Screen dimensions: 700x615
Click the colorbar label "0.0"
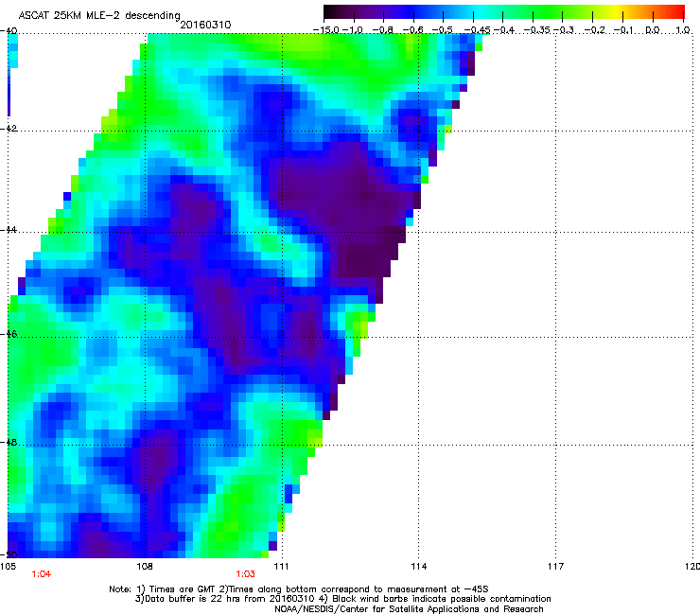(x=653, y=30)
